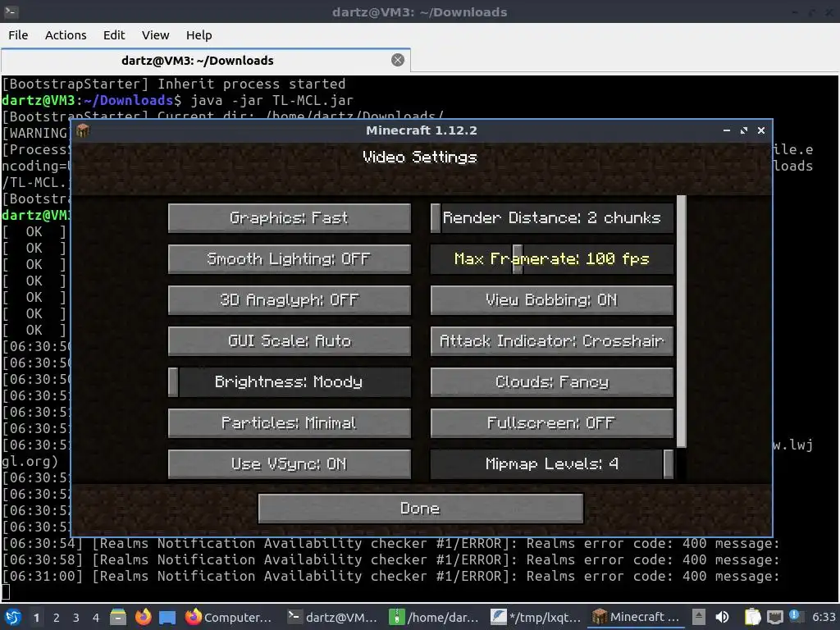840x630 pixels.
Task: Open the LXQt application menu icon
Action: tap(13, 617)
